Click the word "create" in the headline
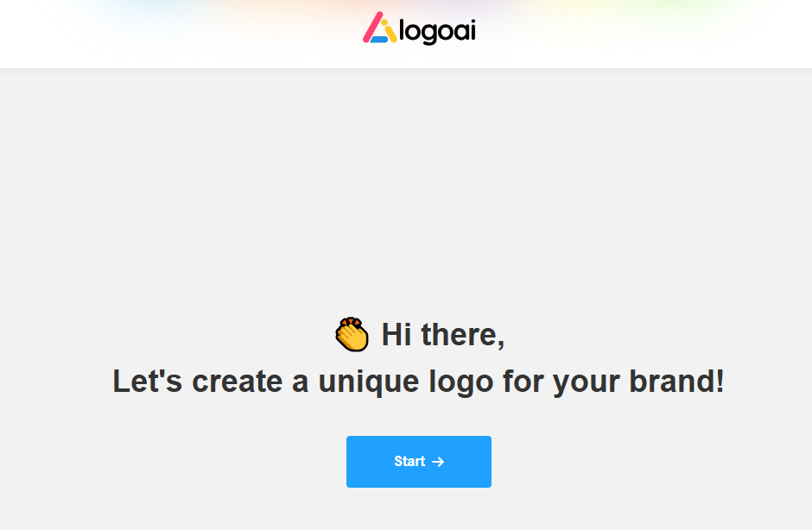812x530 pixels. (x=238, y=381)
